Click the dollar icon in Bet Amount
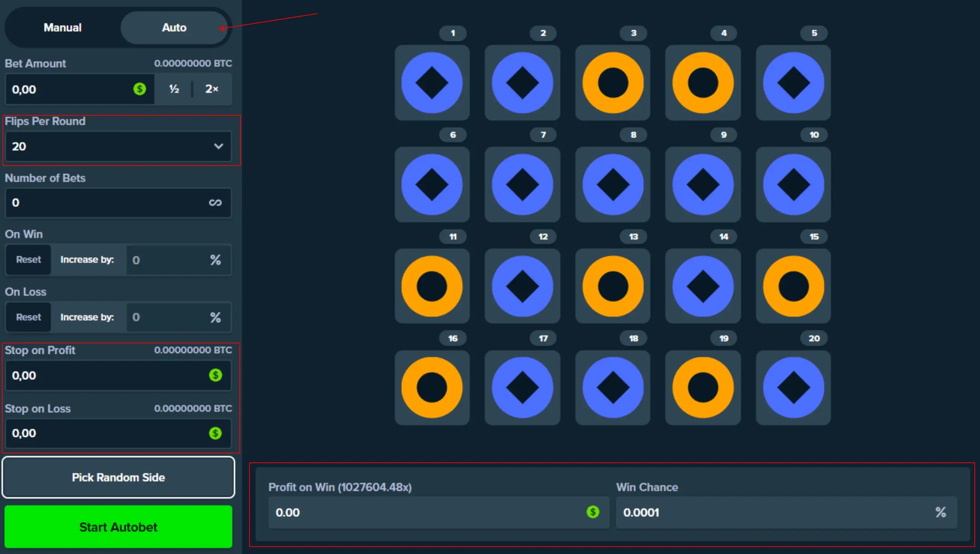 tap(140, 89)
